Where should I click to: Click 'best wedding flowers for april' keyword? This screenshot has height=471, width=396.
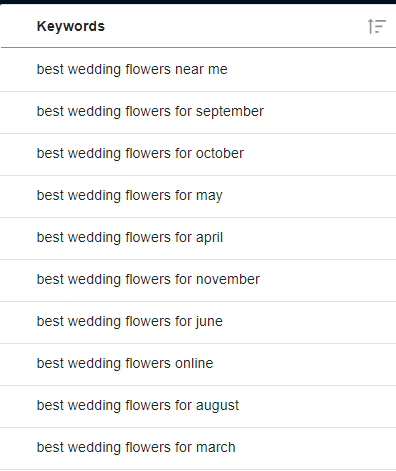click(x=130, y=238)
